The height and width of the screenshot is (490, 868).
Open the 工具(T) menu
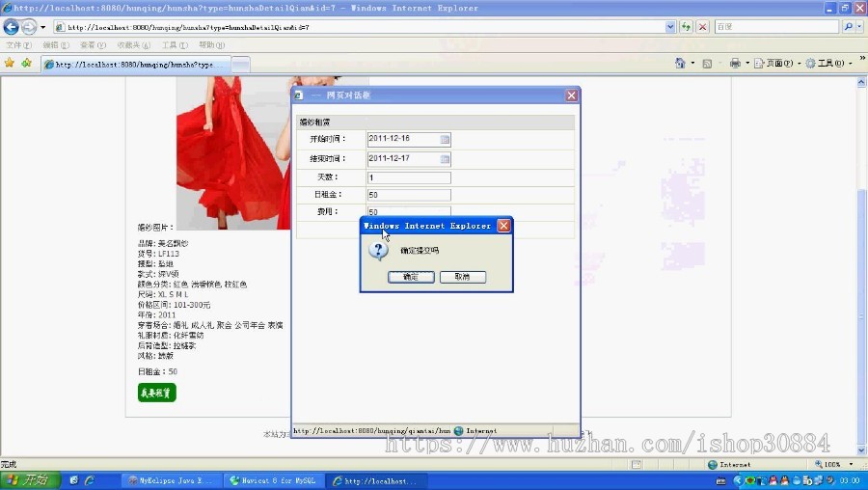175,44
